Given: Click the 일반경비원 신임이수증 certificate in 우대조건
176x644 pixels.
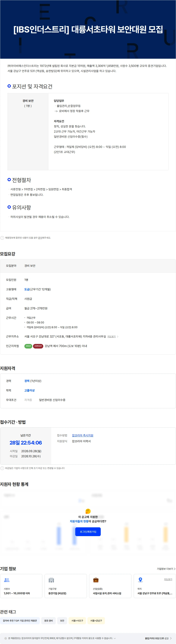Looking at the screenshot, I should coord(52,400).
